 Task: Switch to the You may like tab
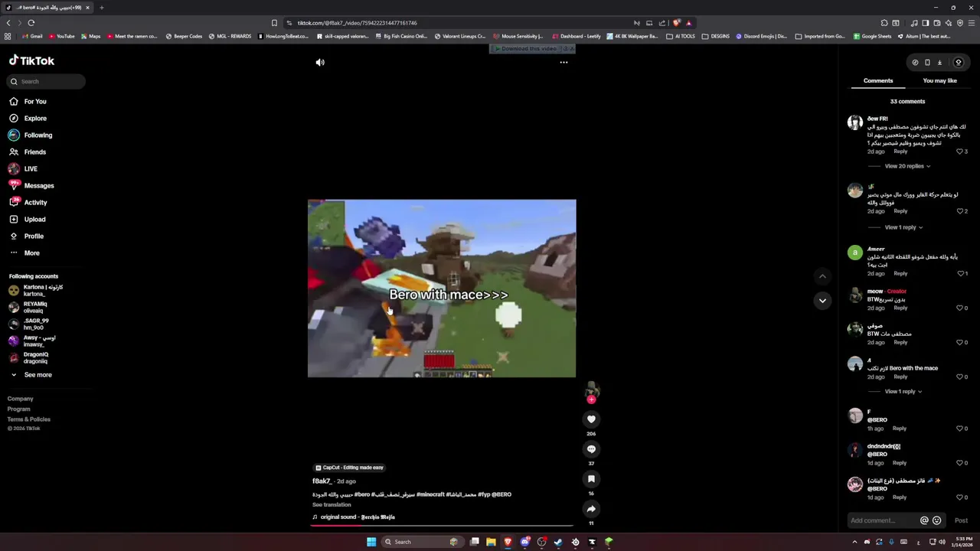point(939,80)
